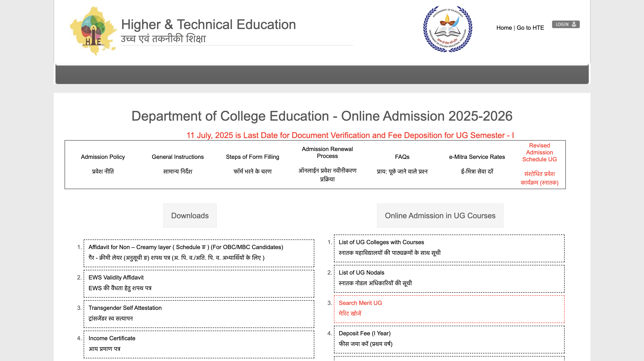644x361 pixels.
Task: Click the Downloads heading button
Action: (x=190, y=215)
